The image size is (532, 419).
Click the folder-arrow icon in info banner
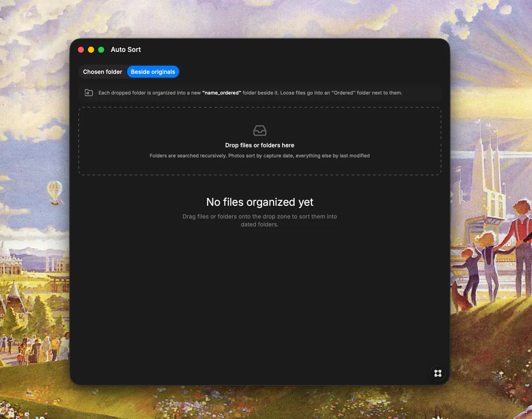(x=89, y=93)
